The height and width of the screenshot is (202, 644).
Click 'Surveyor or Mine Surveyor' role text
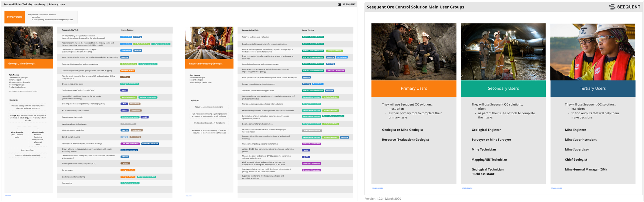click(x=491, y=140)
